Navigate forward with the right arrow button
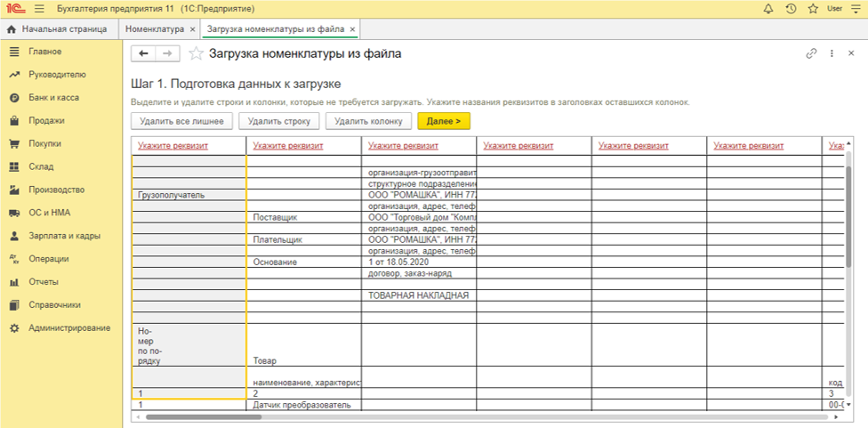868x428 pixels. (167, 53)
